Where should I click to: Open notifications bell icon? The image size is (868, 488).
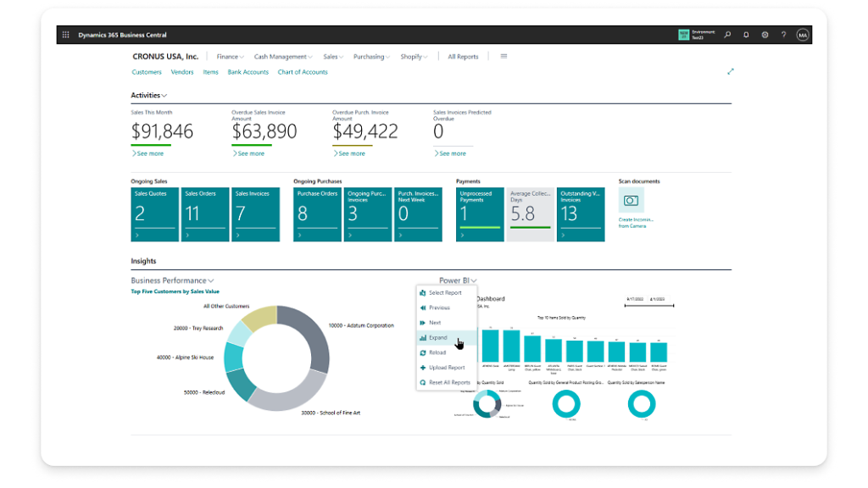[x=746, y=35]
